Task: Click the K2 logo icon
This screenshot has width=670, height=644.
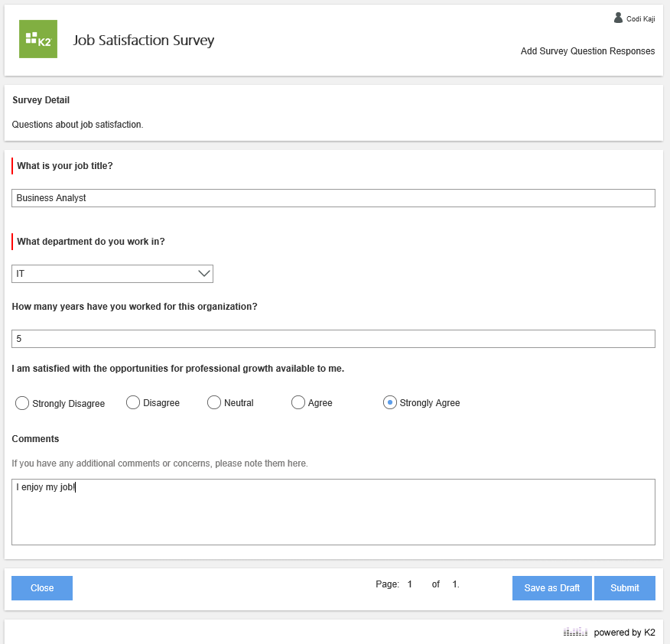Action: click(x=38, y=39)
